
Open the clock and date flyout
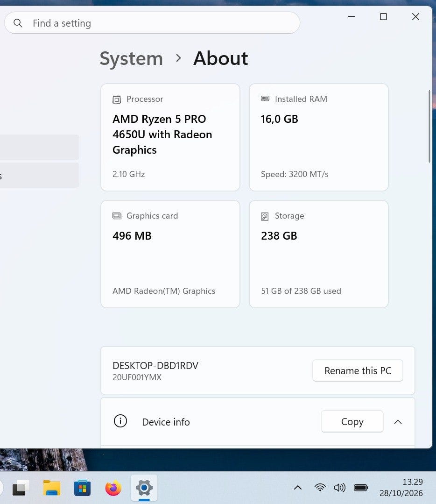(401, 488)
